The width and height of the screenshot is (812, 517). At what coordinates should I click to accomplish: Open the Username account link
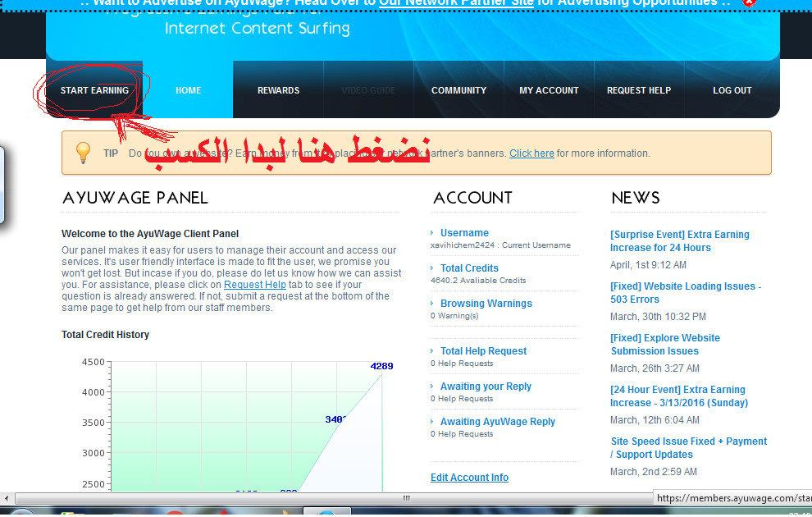tap(464, 233)
